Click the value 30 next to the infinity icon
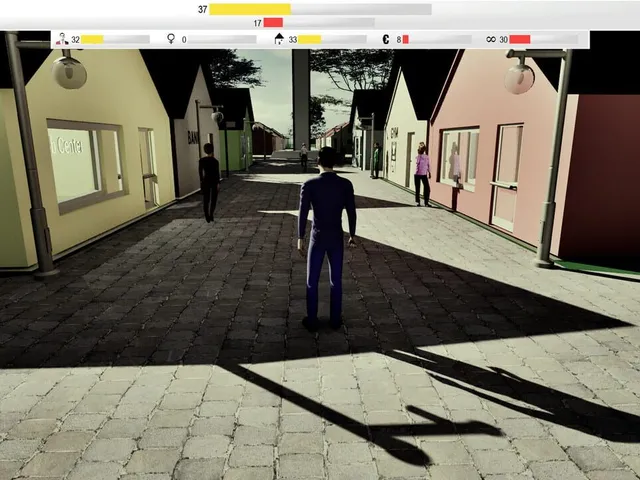This screenshot has height=480, width=640. (504, 40)
